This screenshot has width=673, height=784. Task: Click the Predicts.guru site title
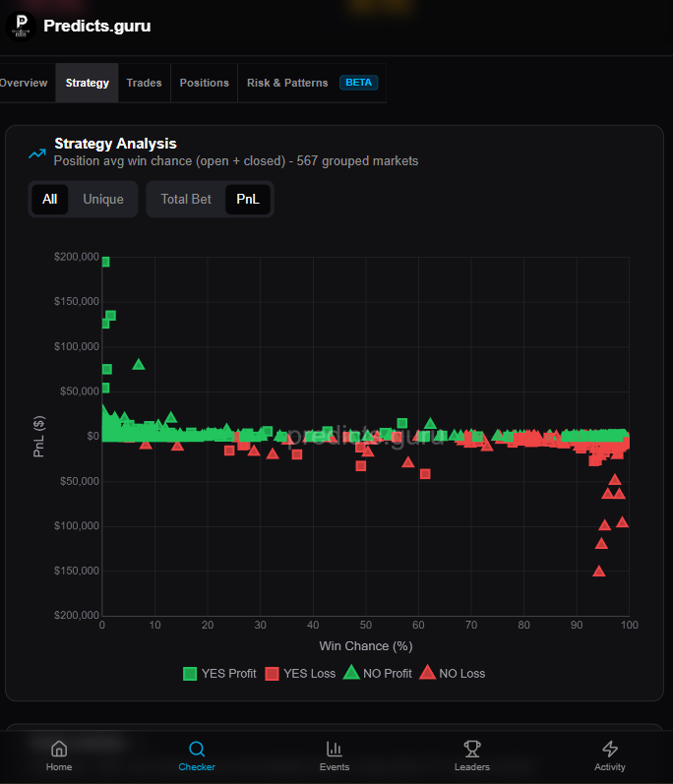click(x=97, y=26)
